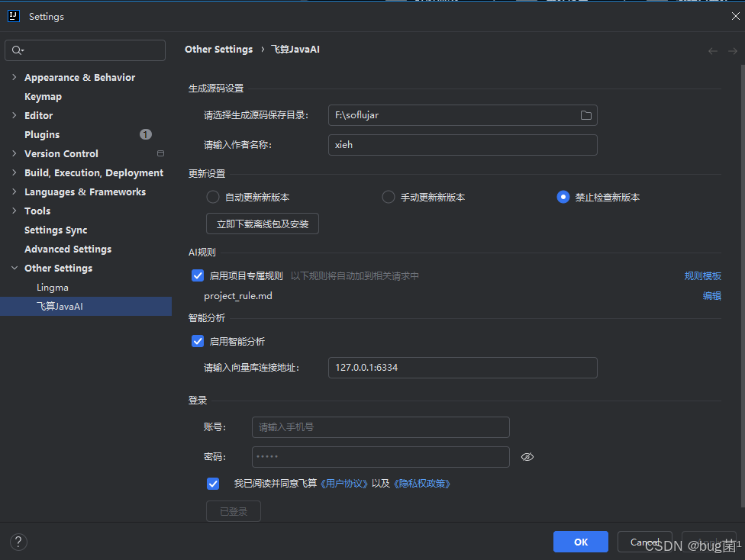Click the IntelliJ IDEA logo in the title bar
Screen dimensions: 745x560
click(x=14, y=16)
